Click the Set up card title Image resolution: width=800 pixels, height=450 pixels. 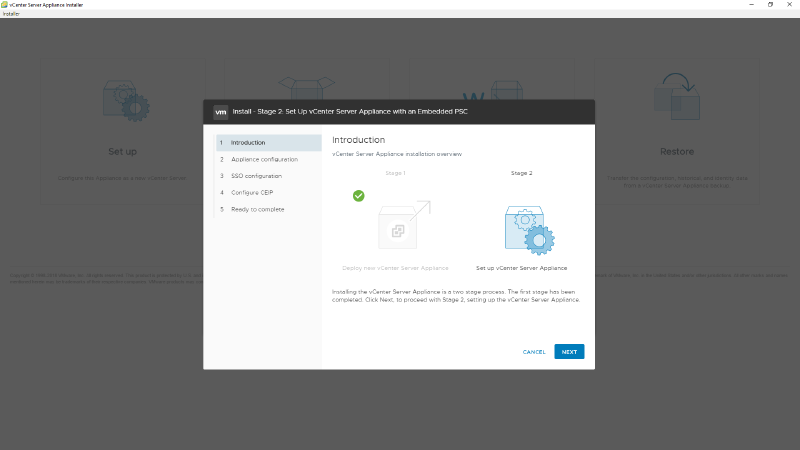tap(122, 152)
